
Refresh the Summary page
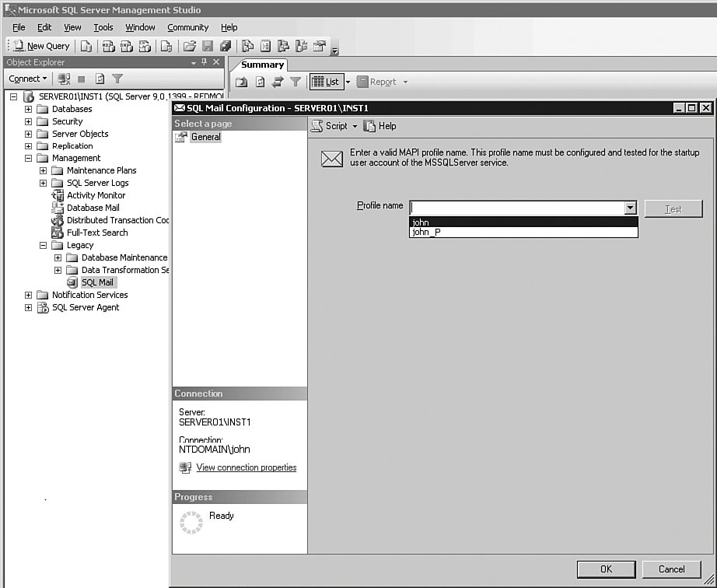point(260,82)
